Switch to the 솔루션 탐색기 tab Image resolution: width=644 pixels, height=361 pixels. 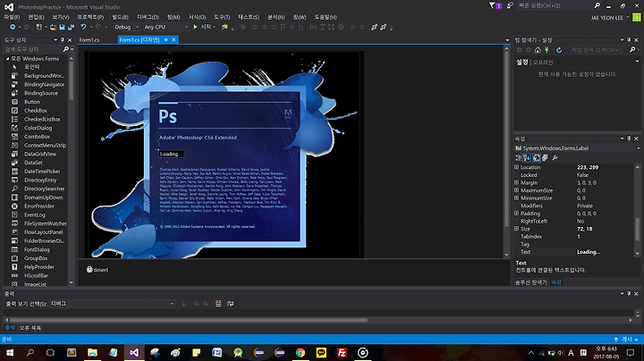pos(531,282)
